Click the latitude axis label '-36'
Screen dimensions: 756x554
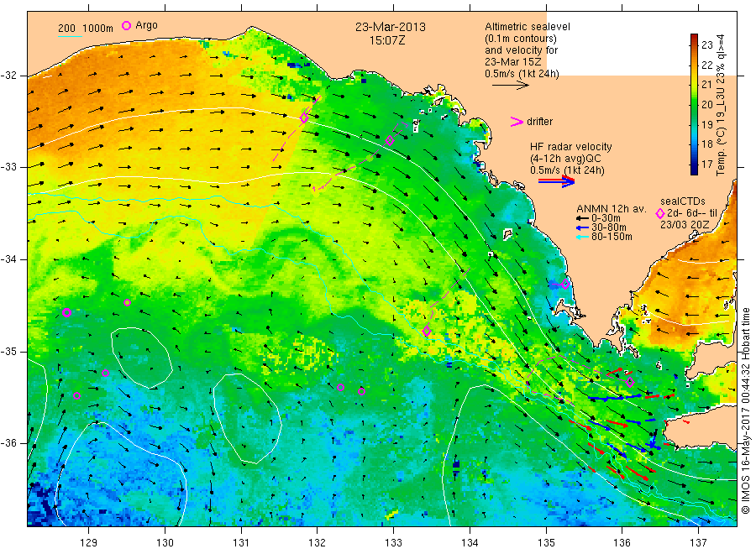point(8,443)
